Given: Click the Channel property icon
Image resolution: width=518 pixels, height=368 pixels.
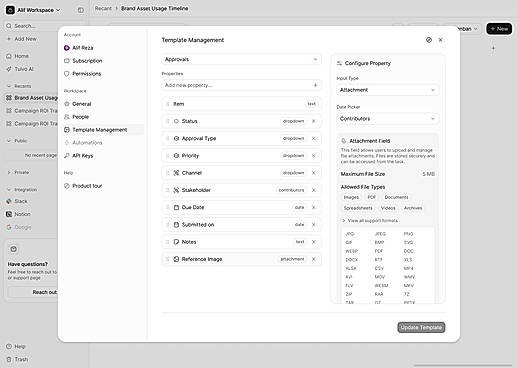Looking at the screenshot, I should [176, 173].
